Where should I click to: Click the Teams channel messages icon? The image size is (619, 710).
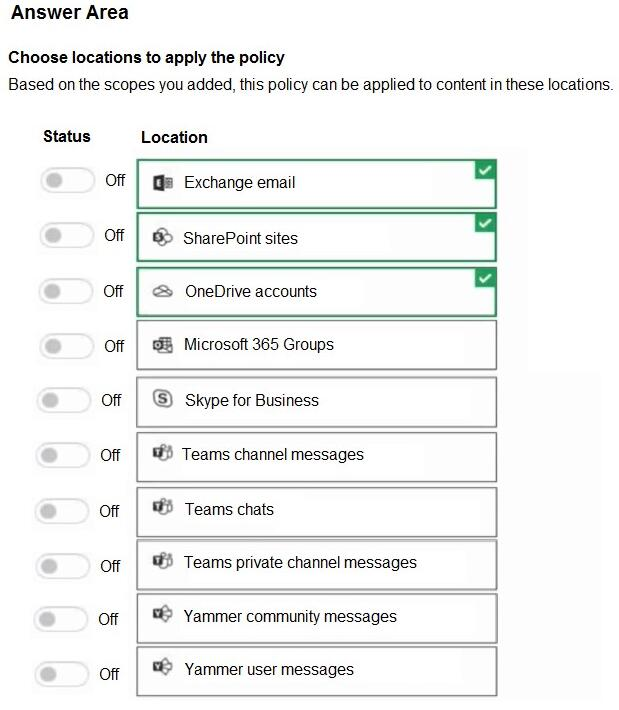coord(163,452)
